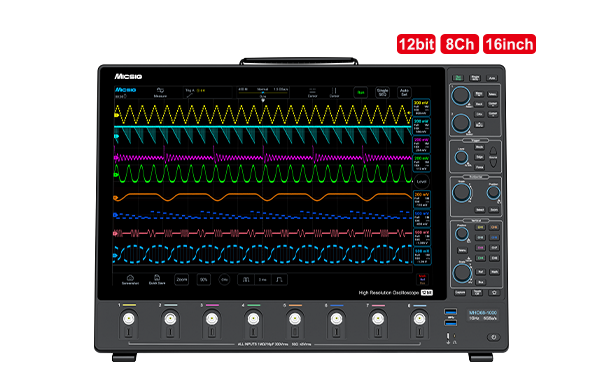This screenshot has height=380, width=600.
Task: Push the Math key in Vertical section
Action: [x=494, y=272]
